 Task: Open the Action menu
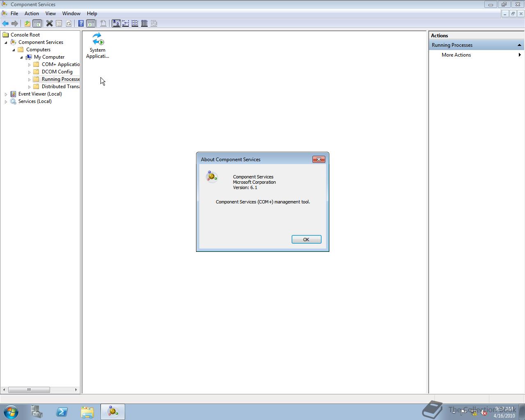[x=32, y=14]
